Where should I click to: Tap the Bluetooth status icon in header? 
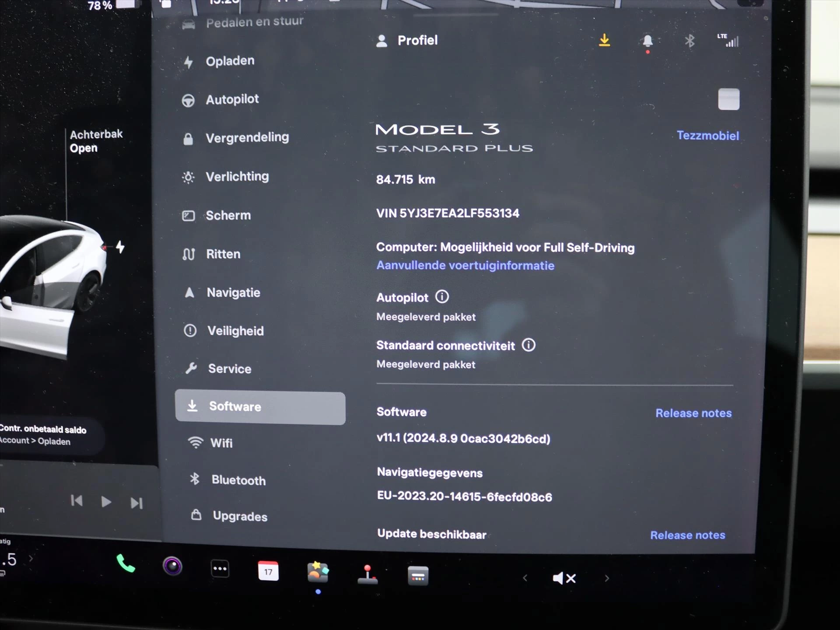[x=689, y=41]
